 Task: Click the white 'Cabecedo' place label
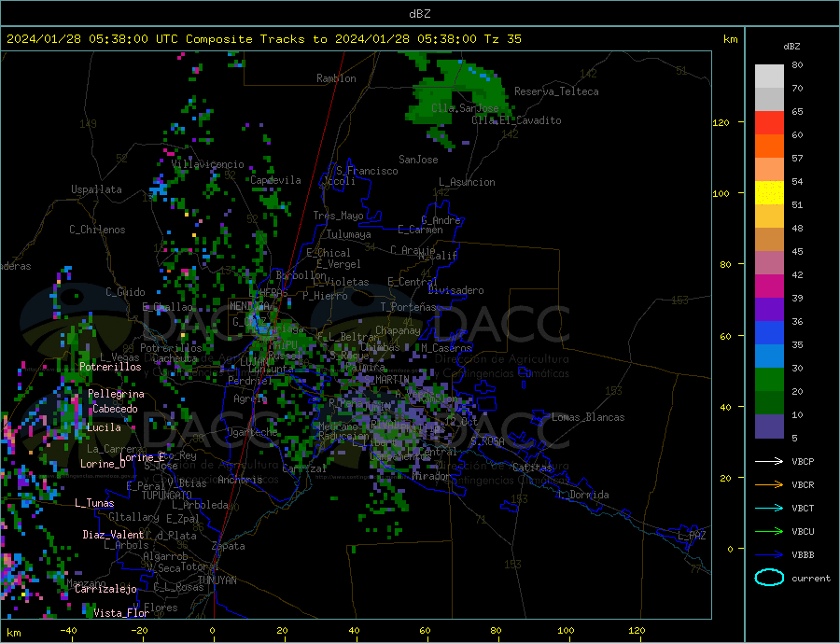click(x=115, y=410)
